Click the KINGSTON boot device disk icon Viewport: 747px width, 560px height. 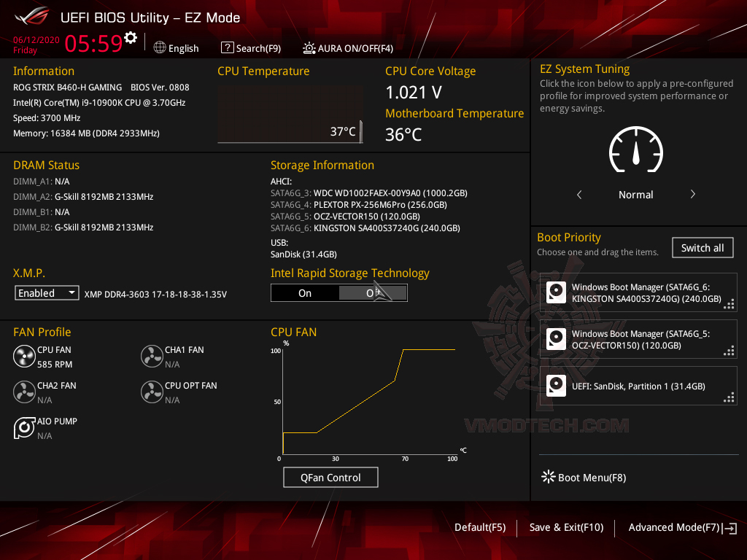pos(556,291)
